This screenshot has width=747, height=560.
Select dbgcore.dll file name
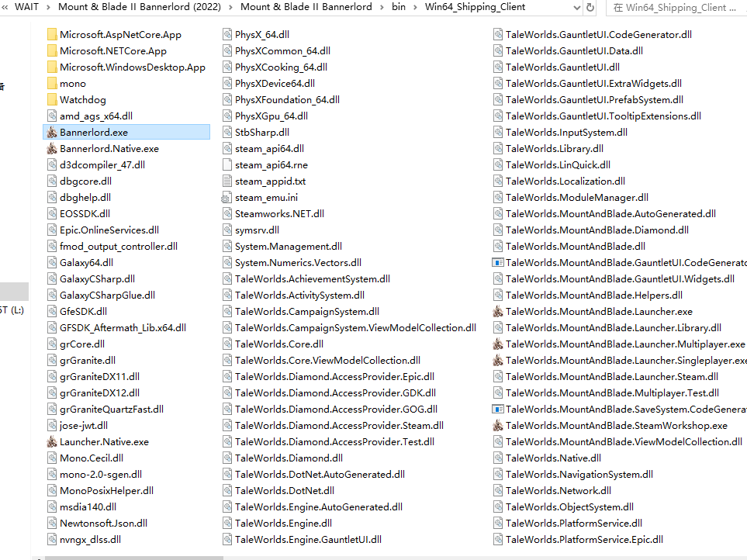tap(86, 181)
